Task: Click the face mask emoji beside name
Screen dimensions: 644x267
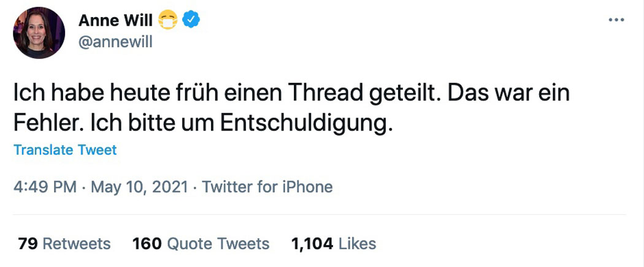Action: coord(167,20)
